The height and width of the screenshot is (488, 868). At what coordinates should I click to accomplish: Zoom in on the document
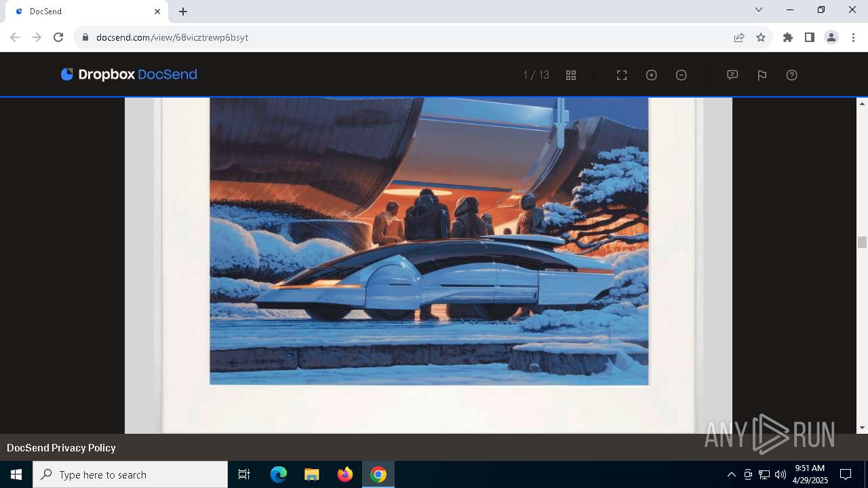pyautogui.click(x=652, y=75)
